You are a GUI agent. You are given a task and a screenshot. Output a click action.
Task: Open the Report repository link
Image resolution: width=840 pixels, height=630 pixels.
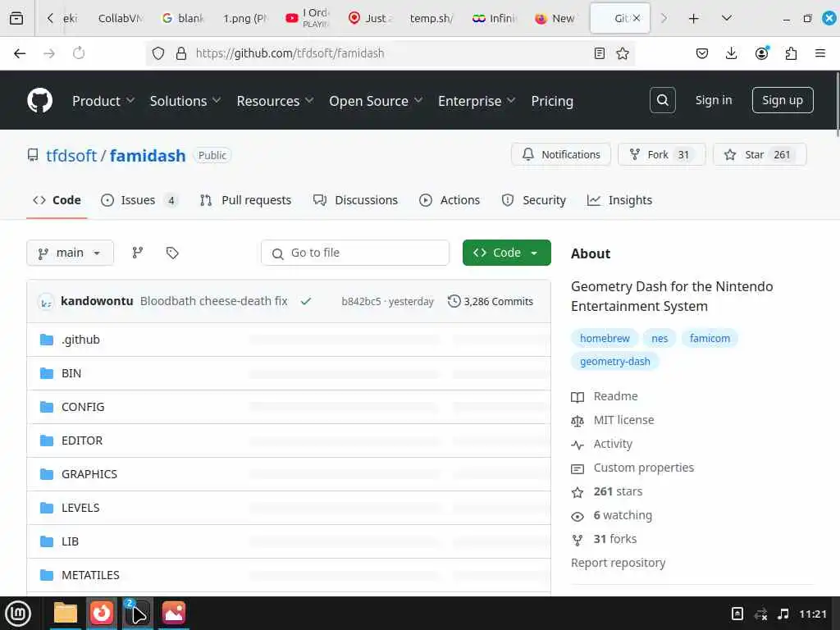tap(618, 563)
